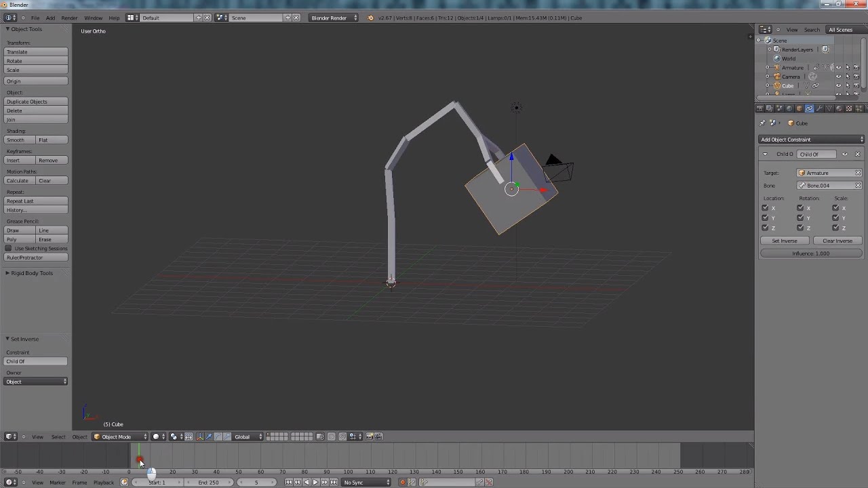This screenshot has height=488, width=868.
Task: Select the Object properties cube icon
Action: coord(800,108)
